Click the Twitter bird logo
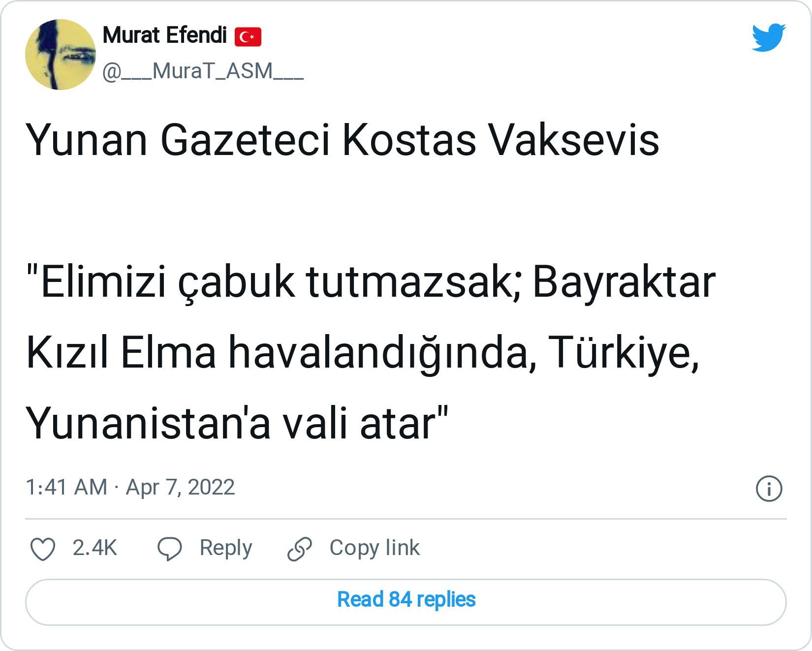The width and height of the screenshot is (812, 651). [x=768, y=37]
